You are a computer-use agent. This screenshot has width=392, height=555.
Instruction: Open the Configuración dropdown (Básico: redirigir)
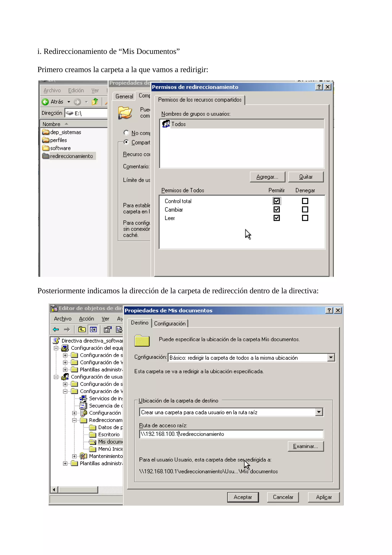coord(331,357)
